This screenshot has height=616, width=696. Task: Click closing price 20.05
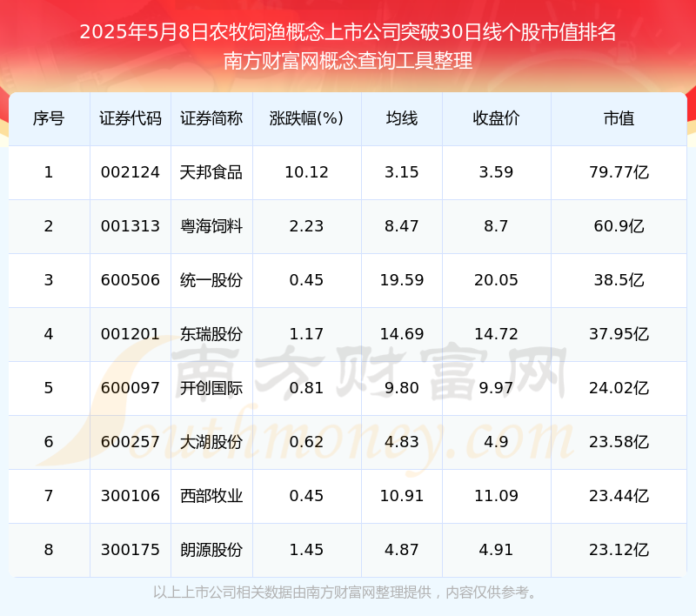[496, 280]
